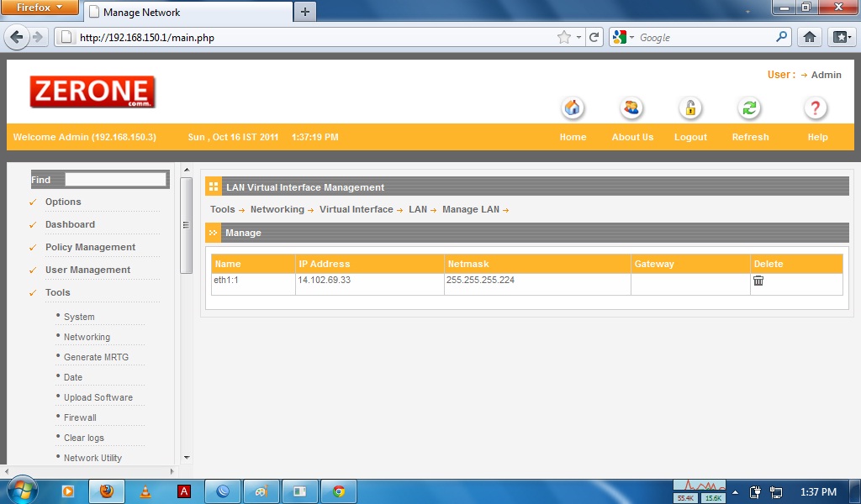Click the sidebar scroll up arrow

coord(187,170)
